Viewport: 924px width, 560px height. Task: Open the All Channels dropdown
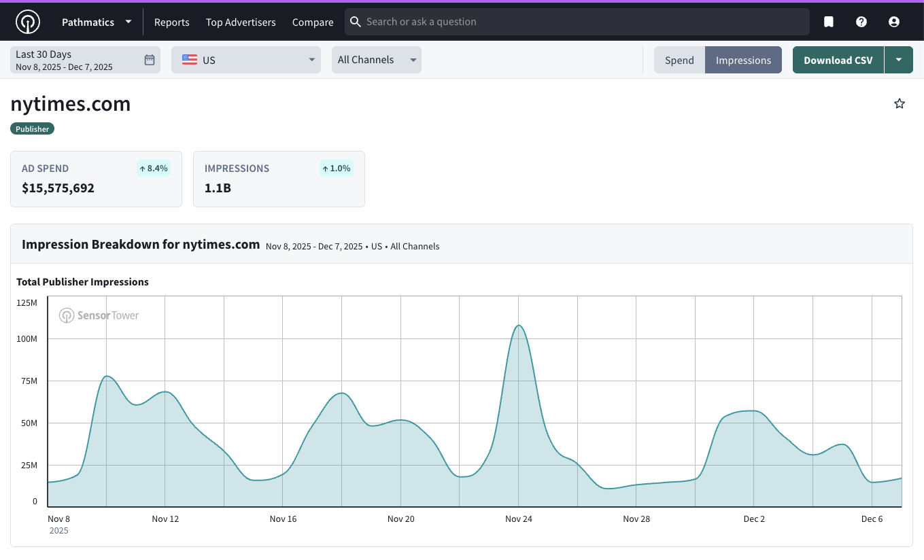[377, 60]
